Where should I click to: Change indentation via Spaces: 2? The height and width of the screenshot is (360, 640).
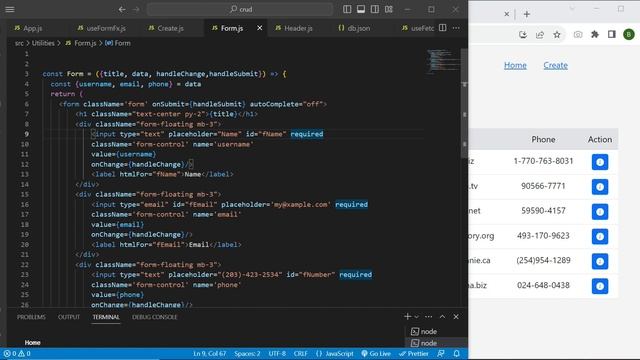pyautogui.click(x=247, y=353)
